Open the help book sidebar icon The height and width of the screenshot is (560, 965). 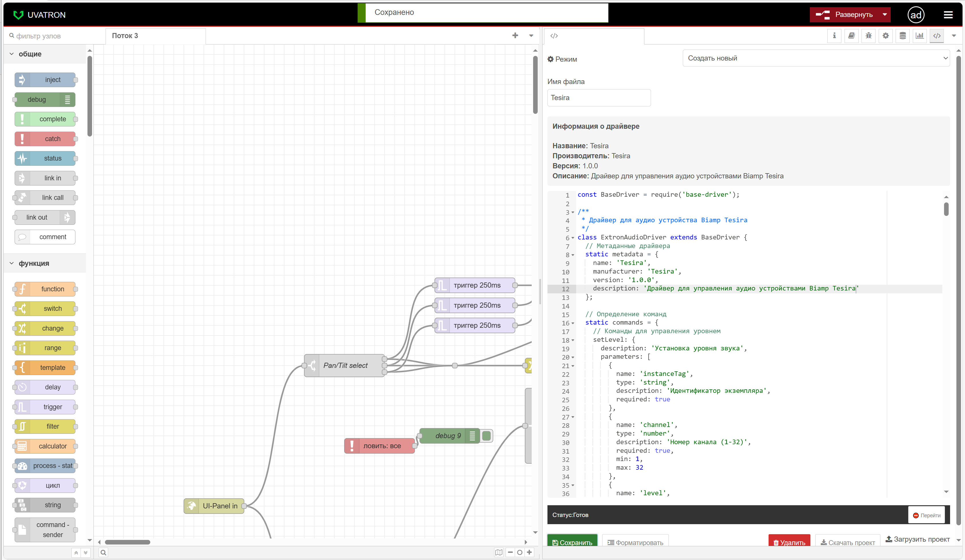pos(851,36)
